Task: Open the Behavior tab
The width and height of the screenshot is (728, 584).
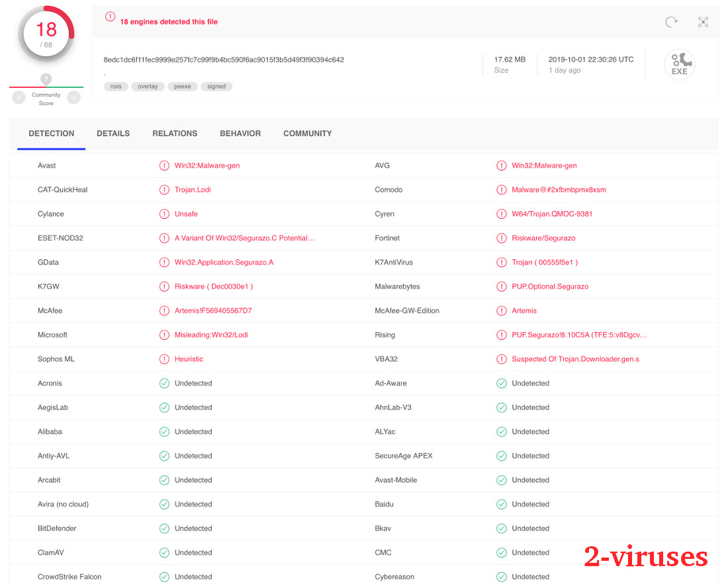Action: pos(240,134)
